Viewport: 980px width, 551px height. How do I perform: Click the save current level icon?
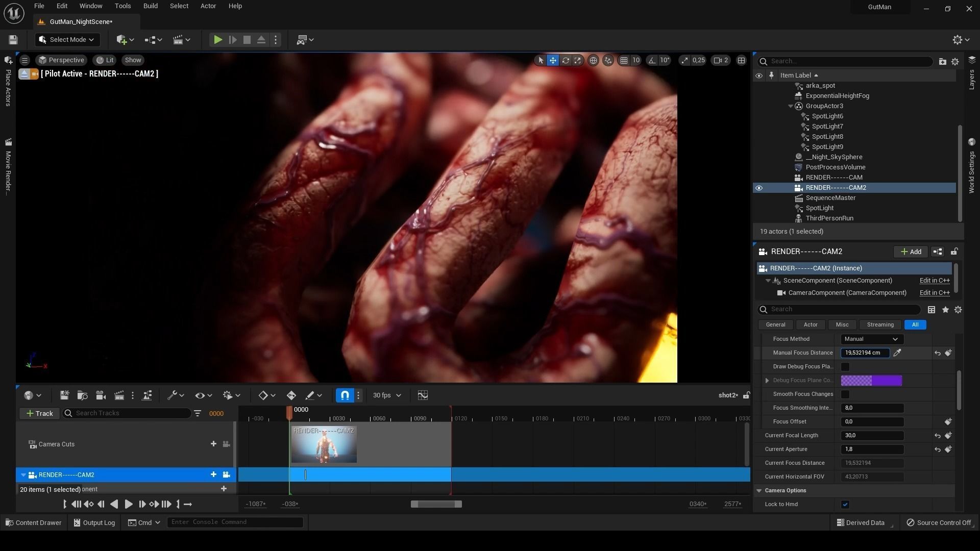(x=13, y=40)
